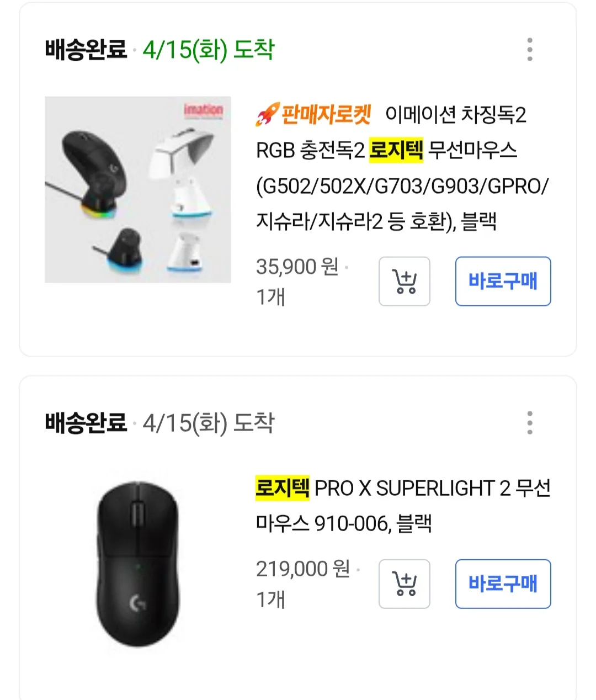This screenshot has width=596, height=700.
Task: Click the 판매자로켓 rocket badge
Action: [x=313, y=114]
